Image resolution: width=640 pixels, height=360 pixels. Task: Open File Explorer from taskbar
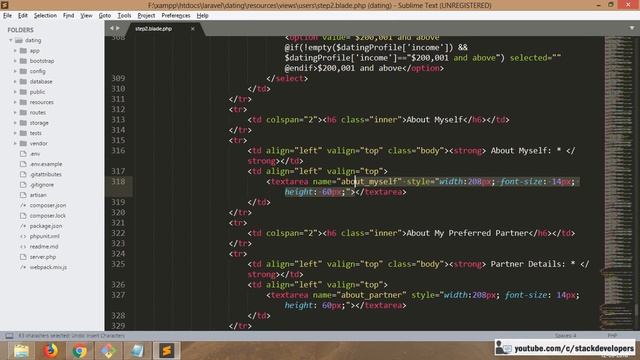point(21,351)
